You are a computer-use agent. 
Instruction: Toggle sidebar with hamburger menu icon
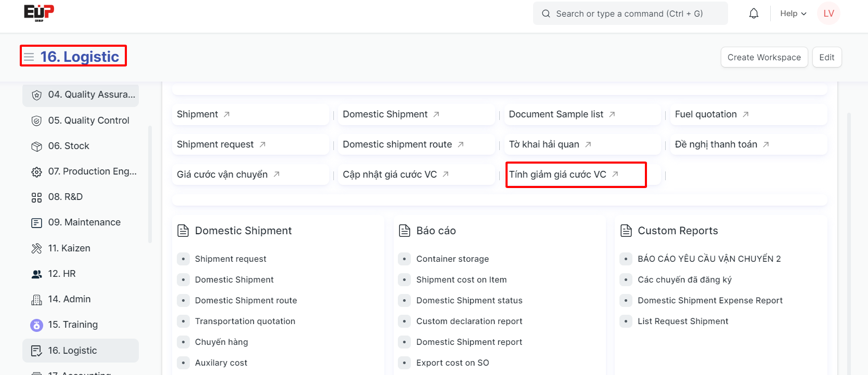pos(29,57)
